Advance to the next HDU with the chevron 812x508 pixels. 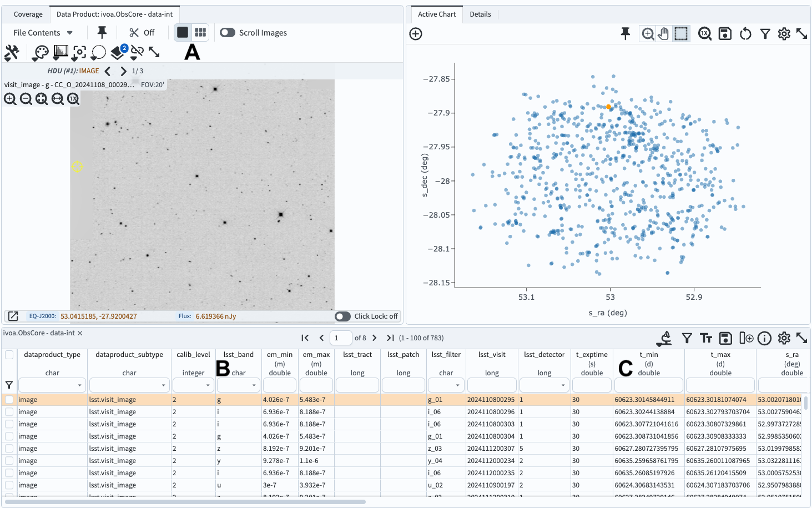tap(123, 71)
